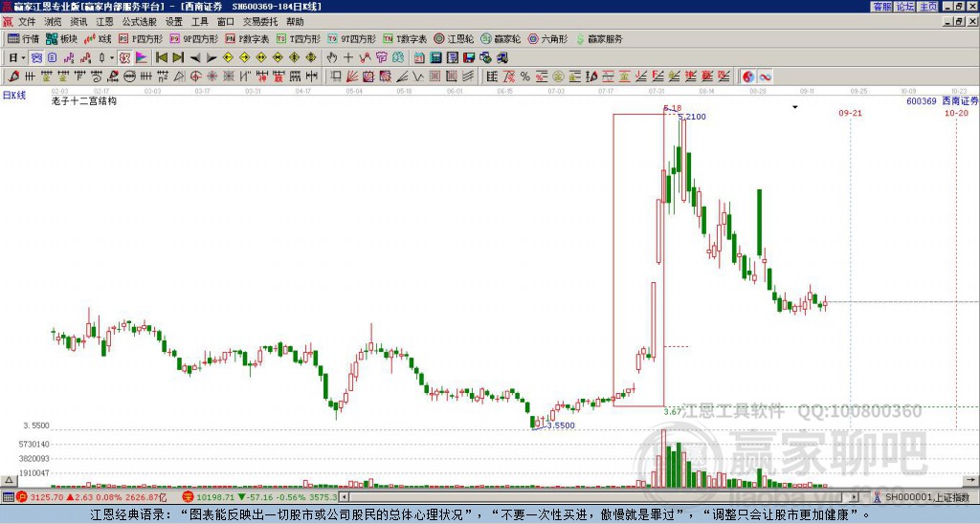980x524 pixels.
Task: Toggle the colored flag indicator icon
Action: point(142,57)
